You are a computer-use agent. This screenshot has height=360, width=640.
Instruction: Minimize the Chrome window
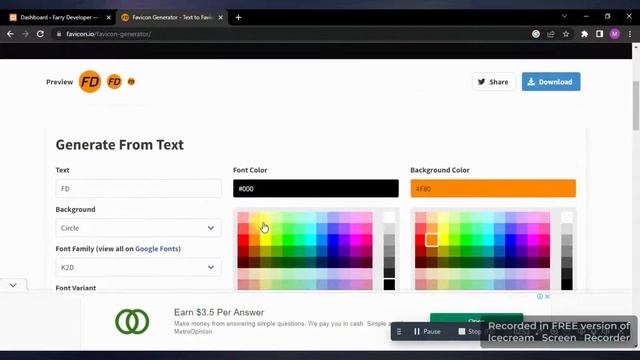tap(586, 16)
